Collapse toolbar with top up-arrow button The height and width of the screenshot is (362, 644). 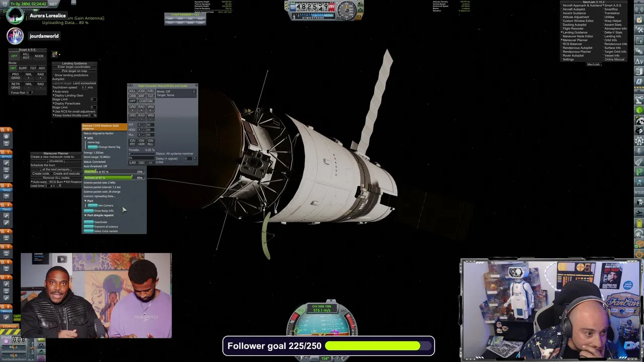[639, 2]
